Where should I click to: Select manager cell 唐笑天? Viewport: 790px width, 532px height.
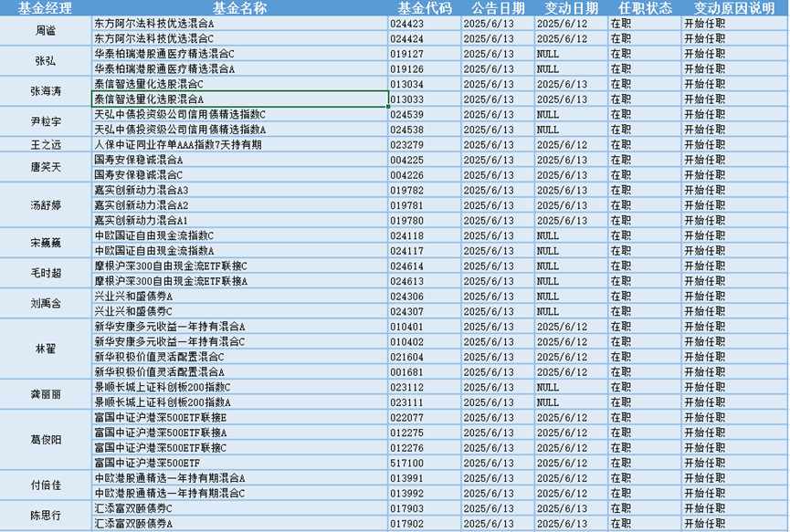[46, 168]
